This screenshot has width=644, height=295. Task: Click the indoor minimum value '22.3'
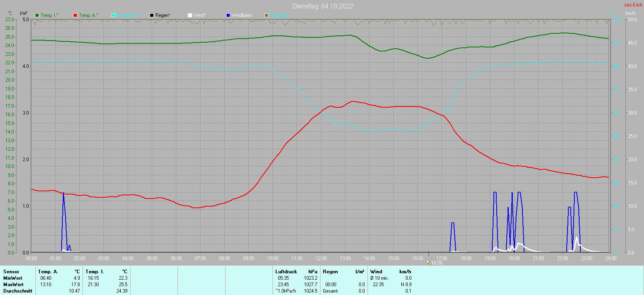(123, 278)
